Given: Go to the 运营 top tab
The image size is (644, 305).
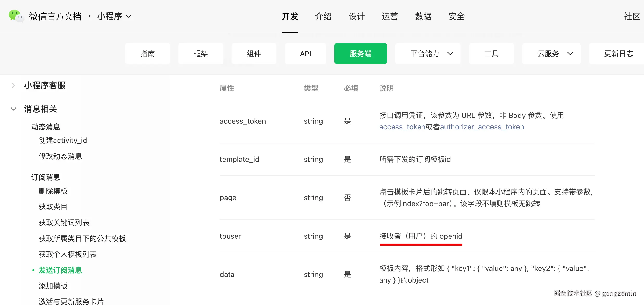Looking at the screenshot, I should click(x=390, y=16).
